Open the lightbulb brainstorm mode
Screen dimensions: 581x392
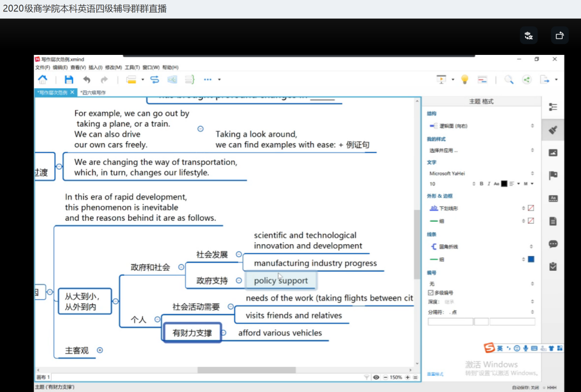click(x=465, y=80)
